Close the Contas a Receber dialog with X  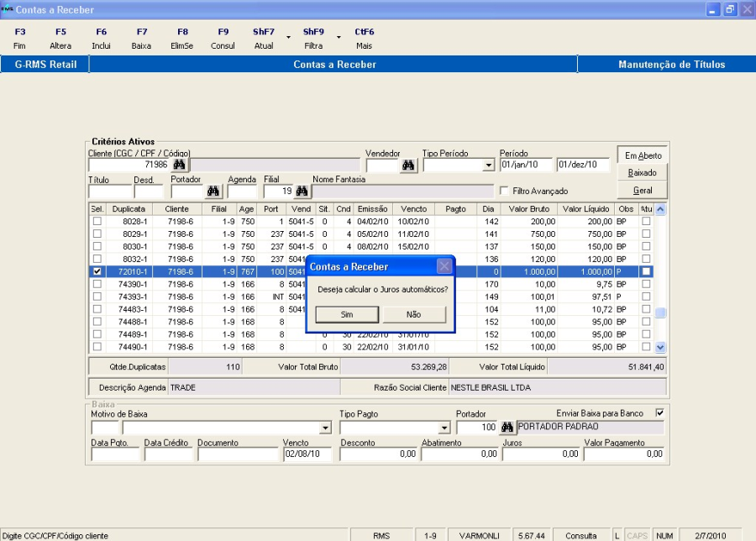(445, 266)
